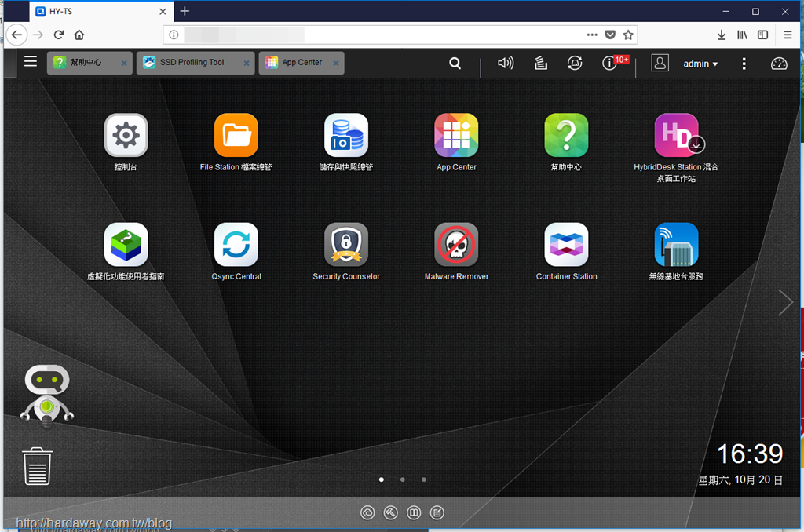804x532 pixels.
Task: Click the myQNAPcloud icon in bottom bar
Action: (x=367, y=512)
